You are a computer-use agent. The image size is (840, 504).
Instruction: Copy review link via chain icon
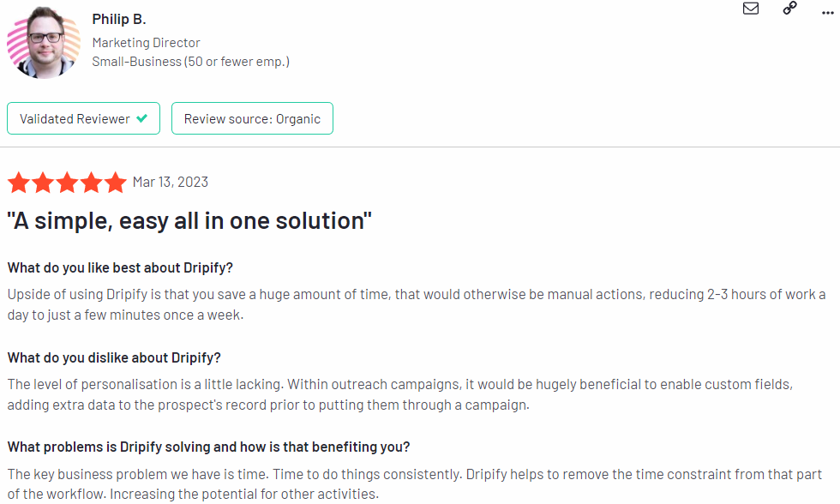click(789, 8)
